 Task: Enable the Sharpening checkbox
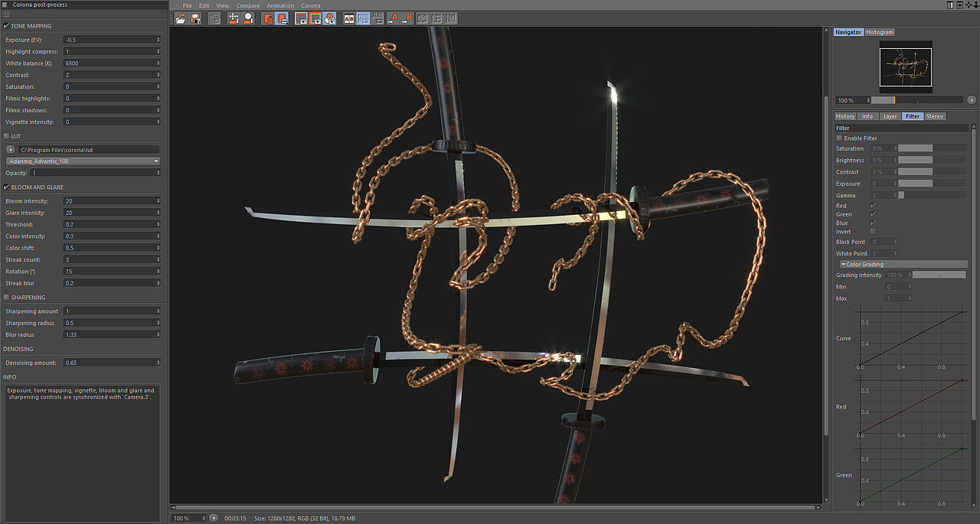[x=7, y=298]
